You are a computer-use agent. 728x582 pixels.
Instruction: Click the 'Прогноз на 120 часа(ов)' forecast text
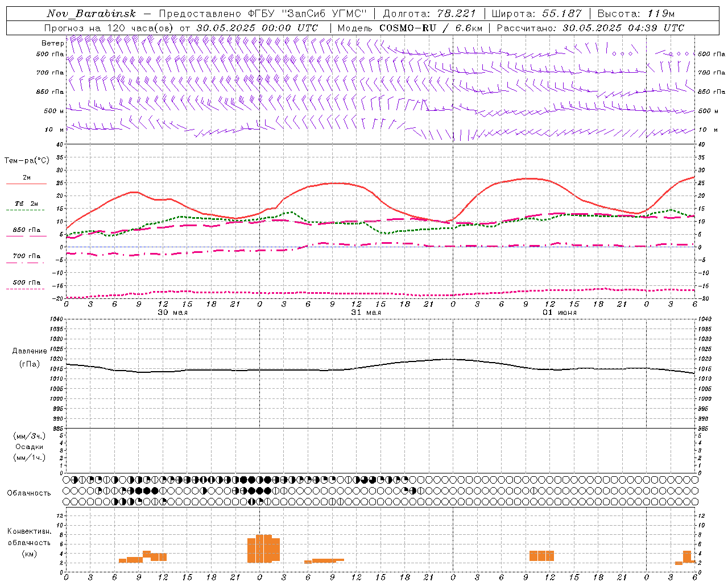109,28
